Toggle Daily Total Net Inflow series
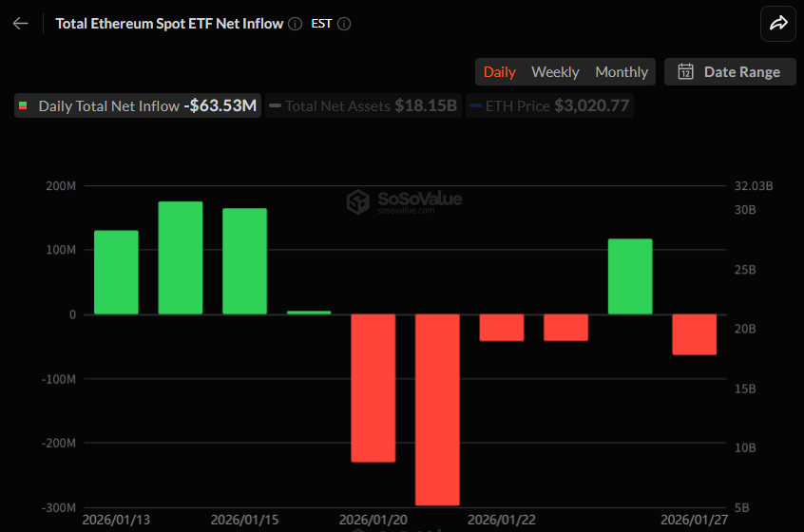 pos(138,106)
